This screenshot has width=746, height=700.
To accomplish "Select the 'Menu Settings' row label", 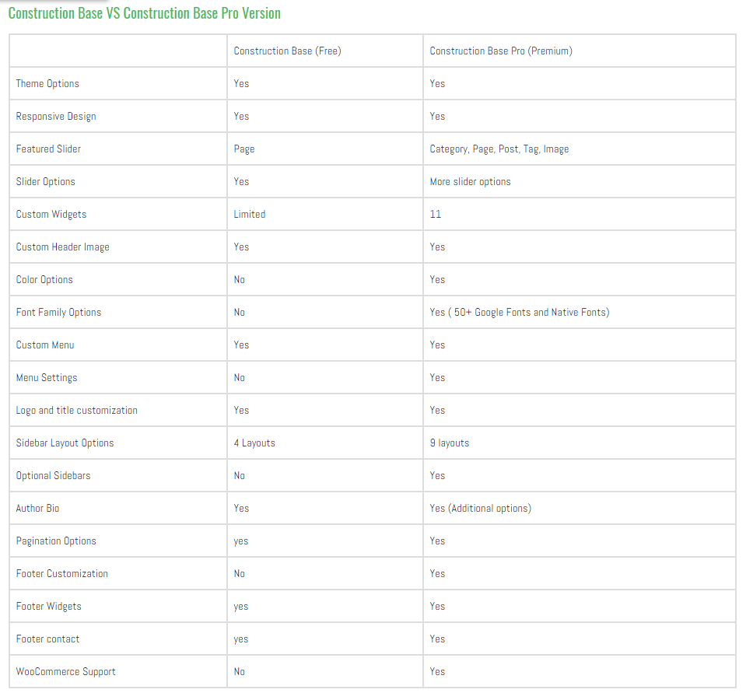I will pyautogui.click(x=47, y=378).
